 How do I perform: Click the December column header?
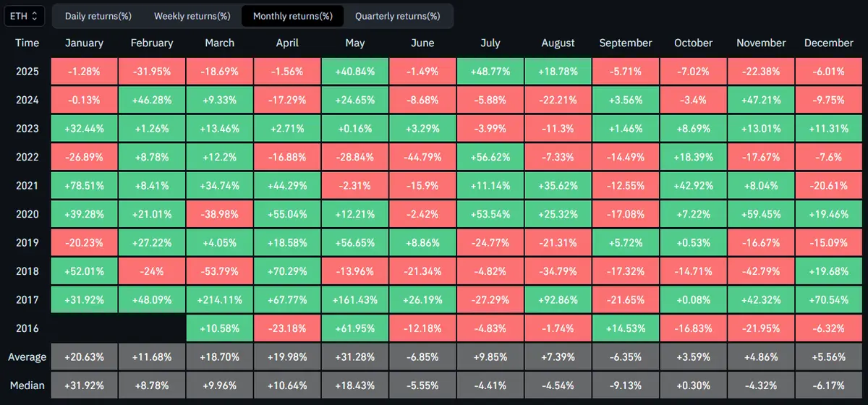pos(829,43)
